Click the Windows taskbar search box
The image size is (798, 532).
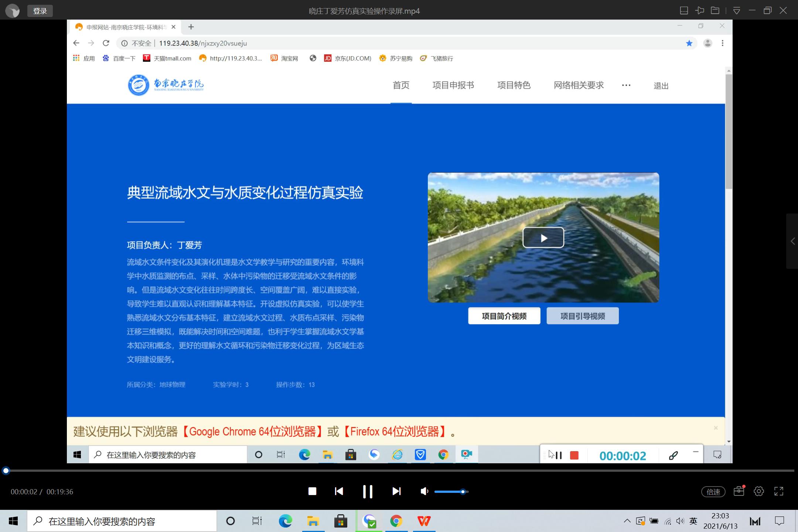click(122, 521)
